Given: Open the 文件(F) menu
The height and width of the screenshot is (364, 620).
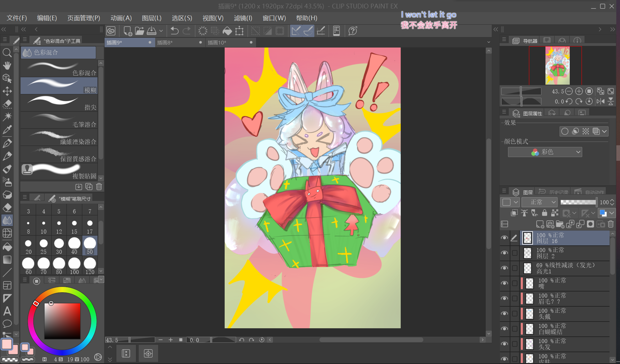Looking at the screenshot, I should click(17, 18).
